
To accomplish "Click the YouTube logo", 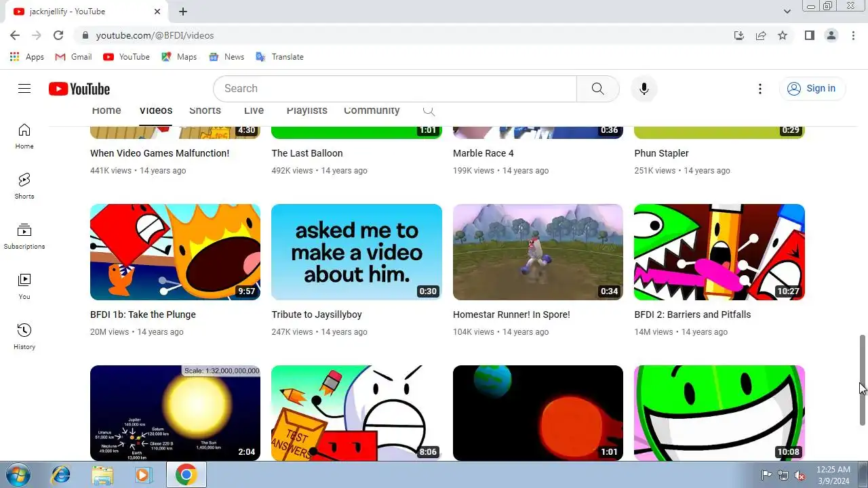I will click(79, 89).
